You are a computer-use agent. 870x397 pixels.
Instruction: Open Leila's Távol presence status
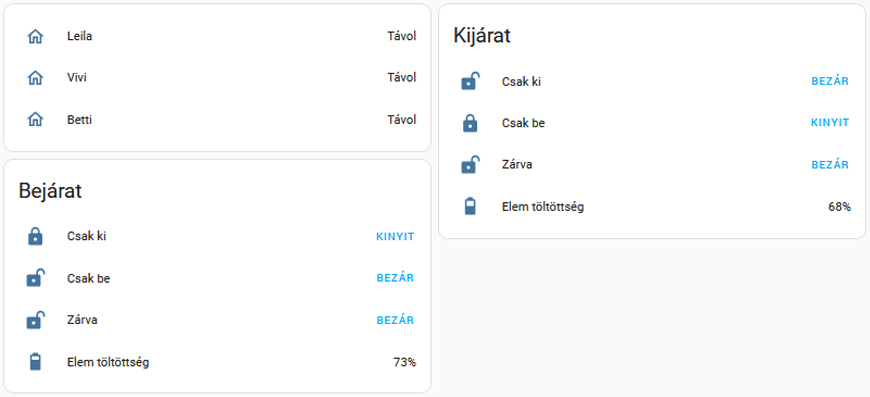(x=402, y=37)
